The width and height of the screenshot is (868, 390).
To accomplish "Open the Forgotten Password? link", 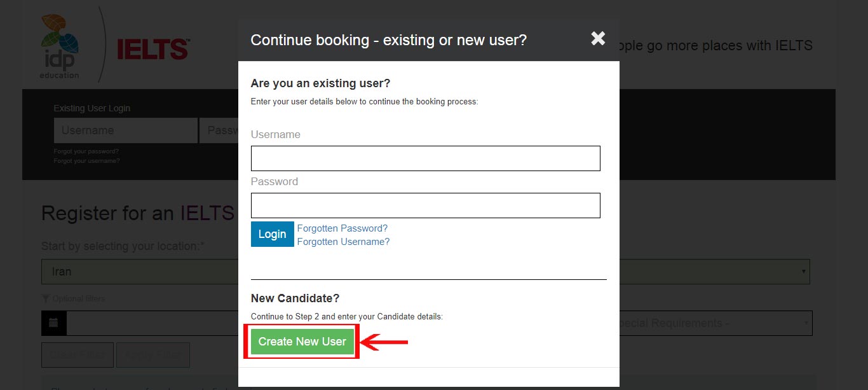I will (x=342, y=228).
